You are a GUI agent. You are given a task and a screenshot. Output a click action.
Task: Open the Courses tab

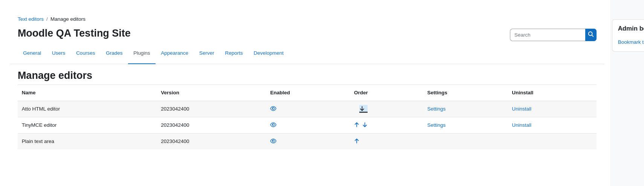tap(85, 53)
